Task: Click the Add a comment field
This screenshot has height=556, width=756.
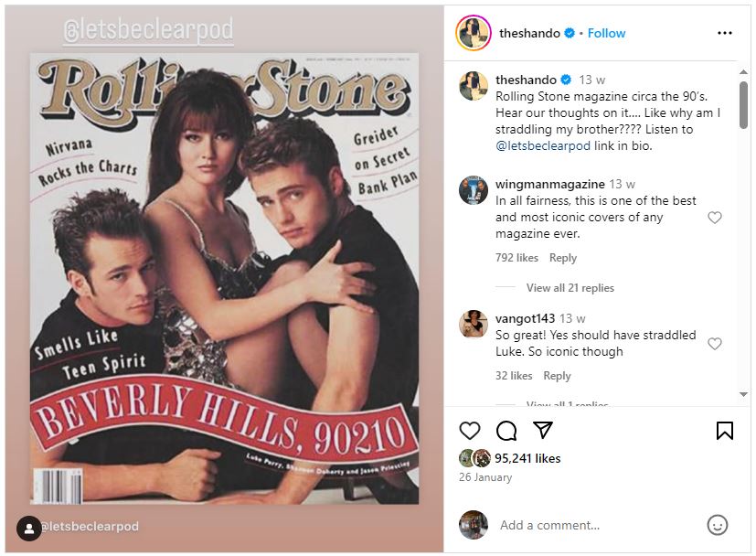Action: (548, 525)
